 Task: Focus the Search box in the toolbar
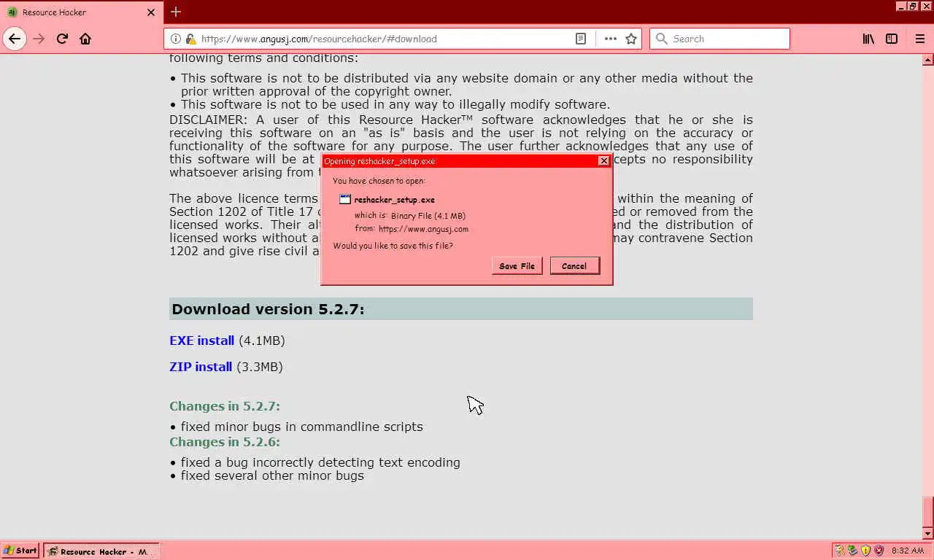pyautogui.click(x=719, y=39)
